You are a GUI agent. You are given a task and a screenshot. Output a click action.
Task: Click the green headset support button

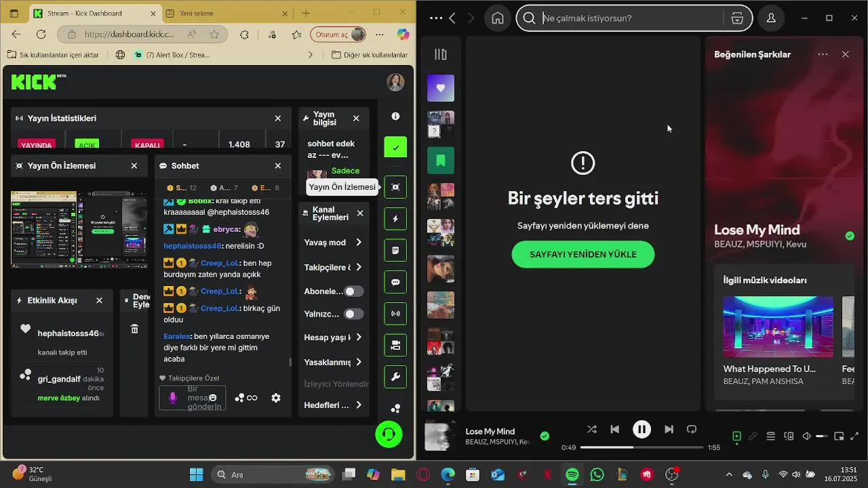coord(389,434)
